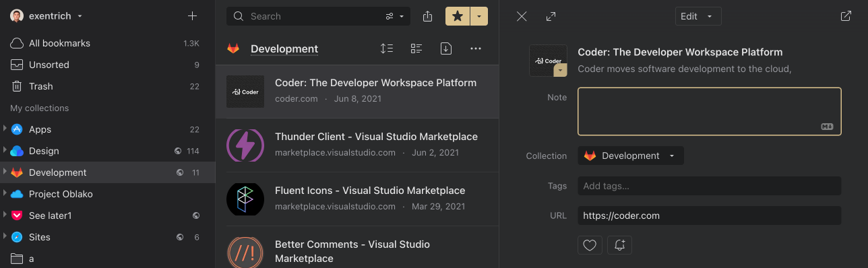The width and height of the screenshot is (868, 268).
Task: Open Trash folder
Action: pyautogui.click(x=108, y=86)
